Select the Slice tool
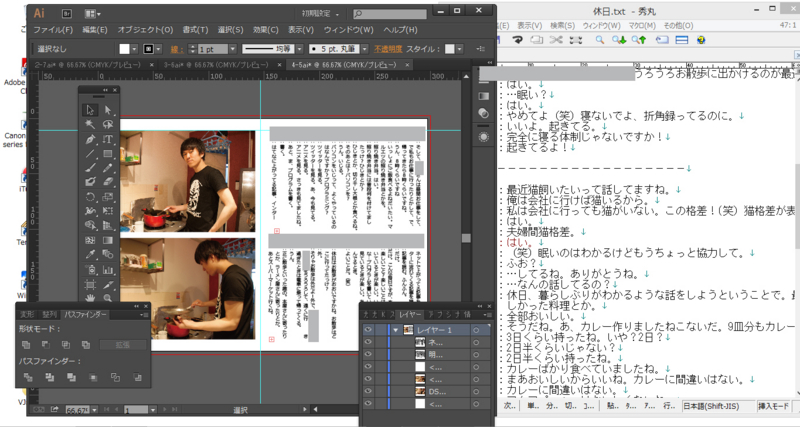This screenshot has height=427, width=800. tap(108, 285)
